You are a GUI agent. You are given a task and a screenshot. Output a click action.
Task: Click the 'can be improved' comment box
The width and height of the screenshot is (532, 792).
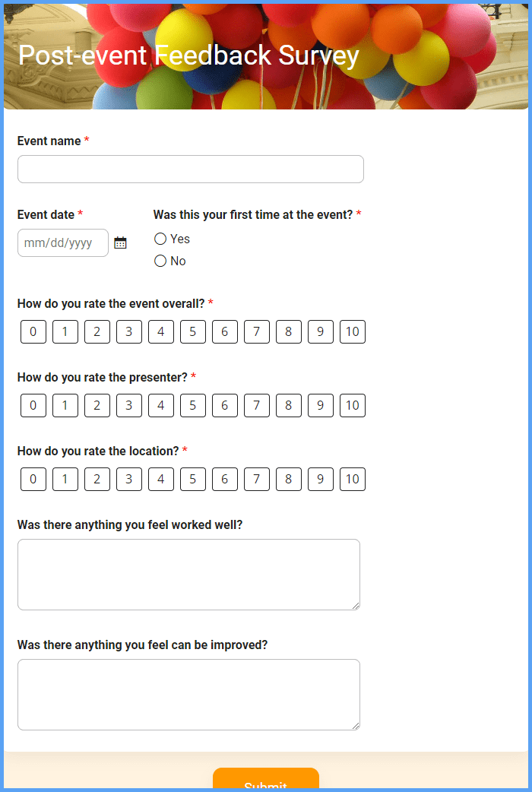point(188,694)
